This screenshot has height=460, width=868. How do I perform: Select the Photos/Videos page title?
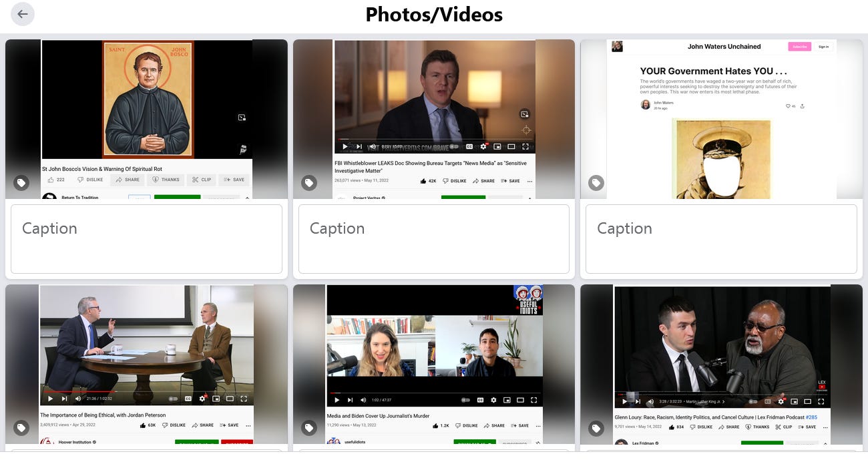[434, 14]
